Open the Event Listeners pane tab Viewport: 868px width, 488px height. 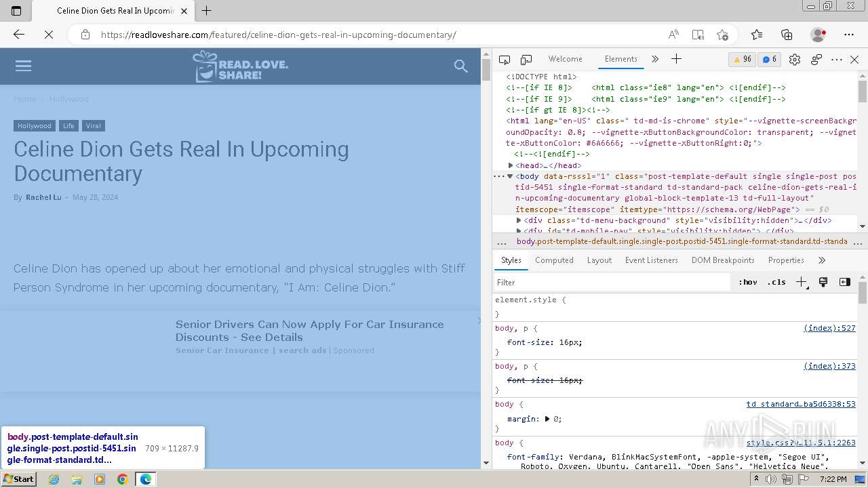coord(652,260)
